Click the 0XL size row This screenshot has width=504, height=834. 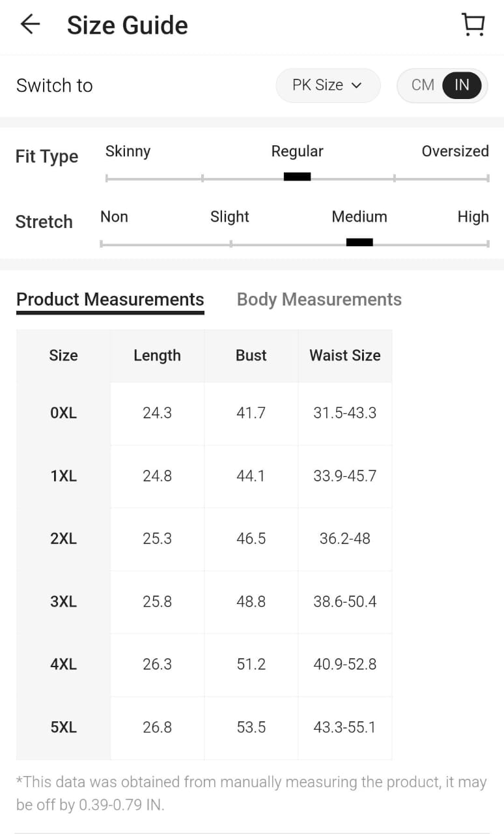point(63,413)
